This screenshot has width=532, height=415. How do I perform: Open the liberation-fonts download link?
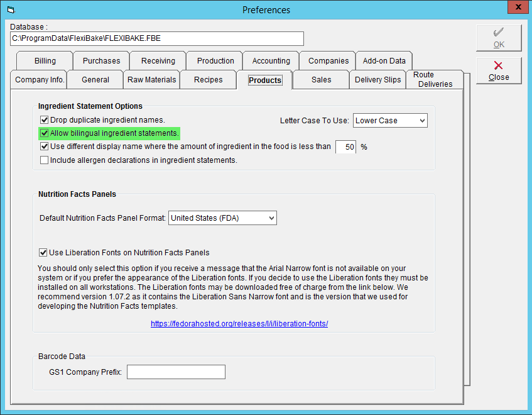[x=239, y=324]
